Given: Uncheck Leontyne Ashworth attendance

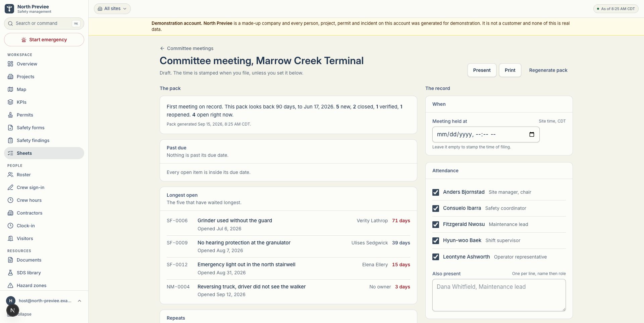Looking at the screenshot, I should coord(436,257).
